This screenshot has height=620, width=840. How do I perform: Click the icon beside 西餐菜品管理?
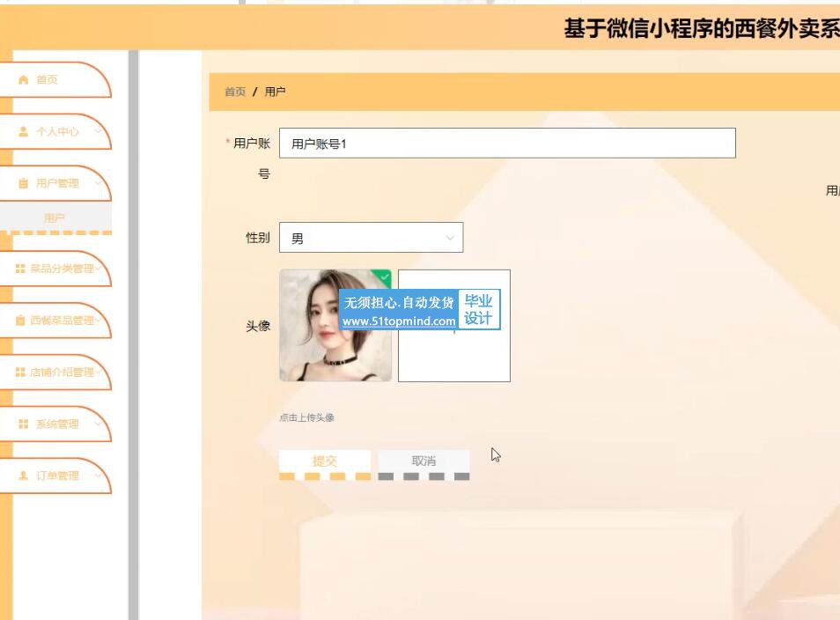[x=20, y=321]
